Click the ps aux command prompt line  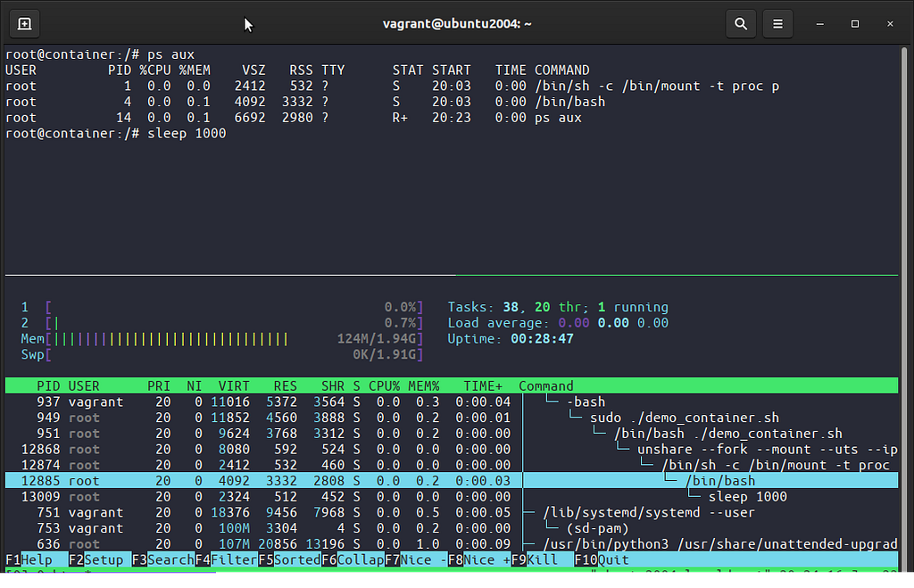pyautogui.click(x=100, y=54)
